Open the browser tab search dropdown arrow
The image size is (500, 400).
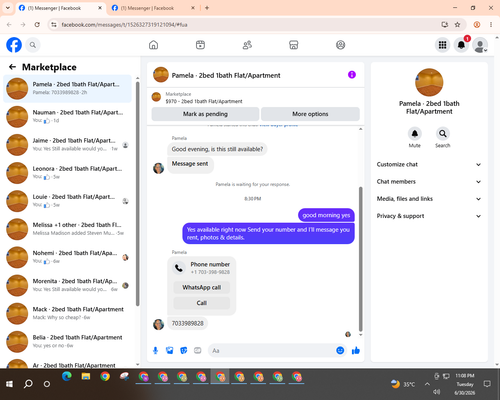pos(7,8)
